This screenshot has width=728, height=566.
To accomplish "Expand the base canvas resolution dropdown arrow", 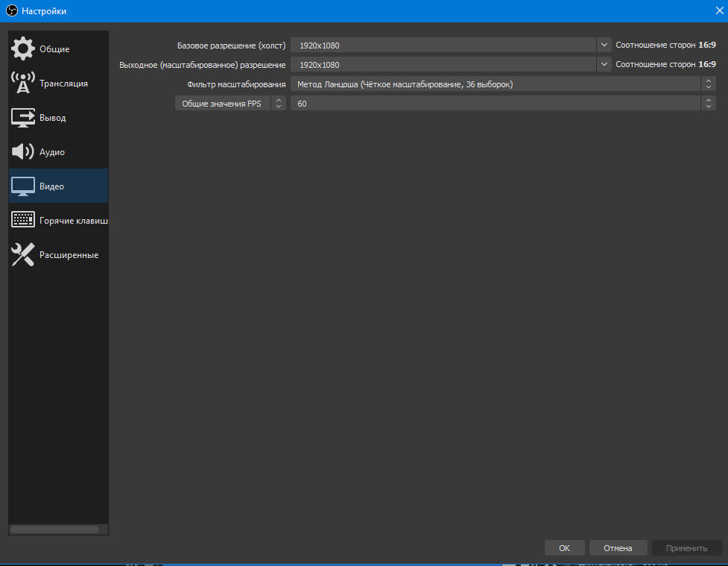I will (x=604, y=45).
